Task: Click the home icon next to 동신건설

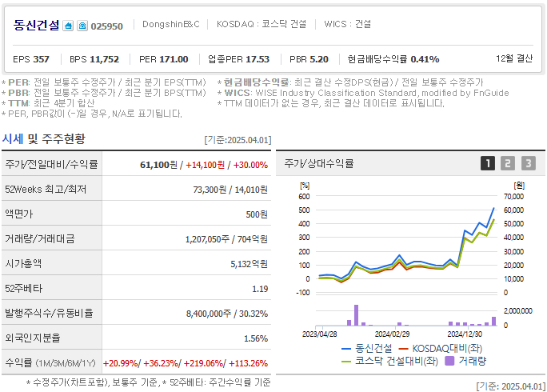Action: tap(68, 26)
